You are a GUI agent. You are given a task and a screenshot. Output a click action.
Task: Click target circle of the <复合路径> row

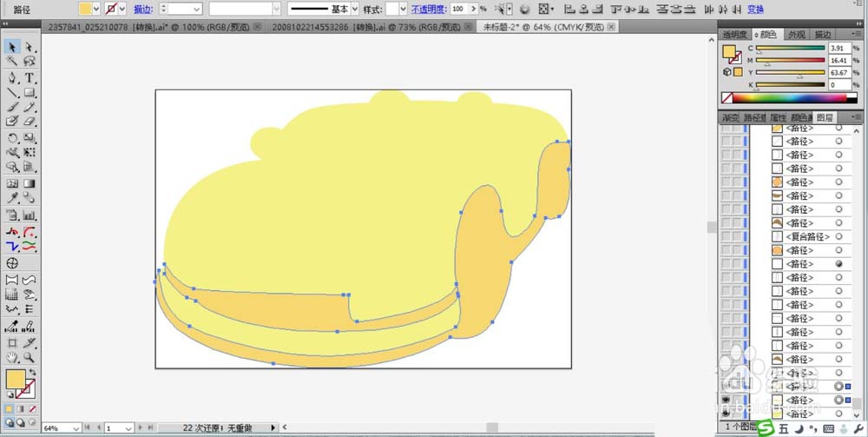click(x=838, y=236)
